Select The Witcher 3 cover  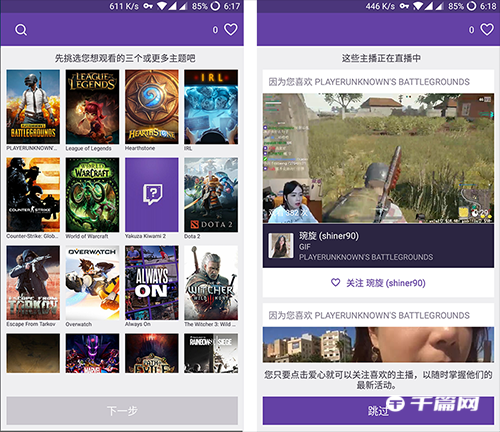click(211, 283)
